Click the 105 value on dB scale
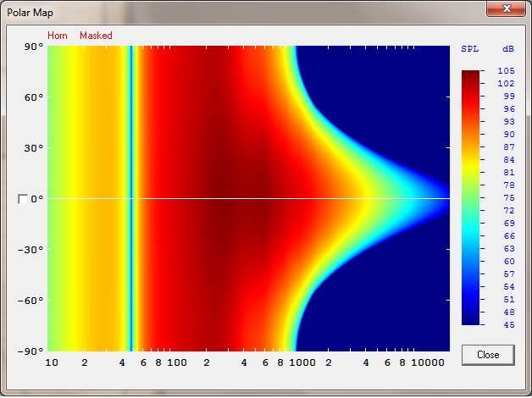 tap(506, 71)
